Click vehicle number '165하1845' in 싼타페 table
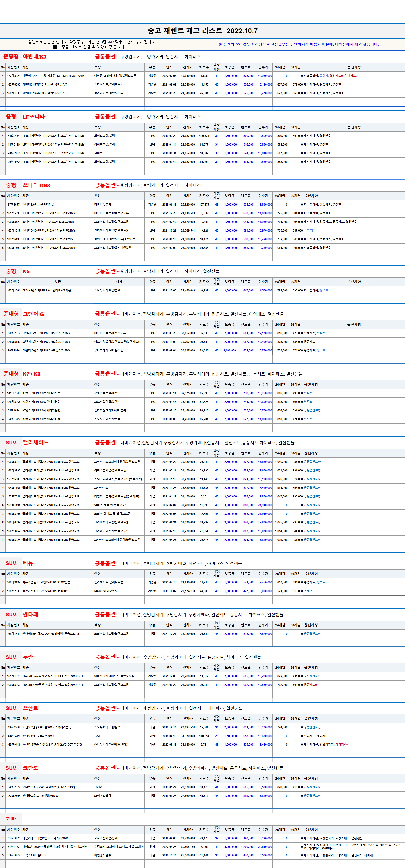This screenshot has height=868, width=405. tap(13, 633)
